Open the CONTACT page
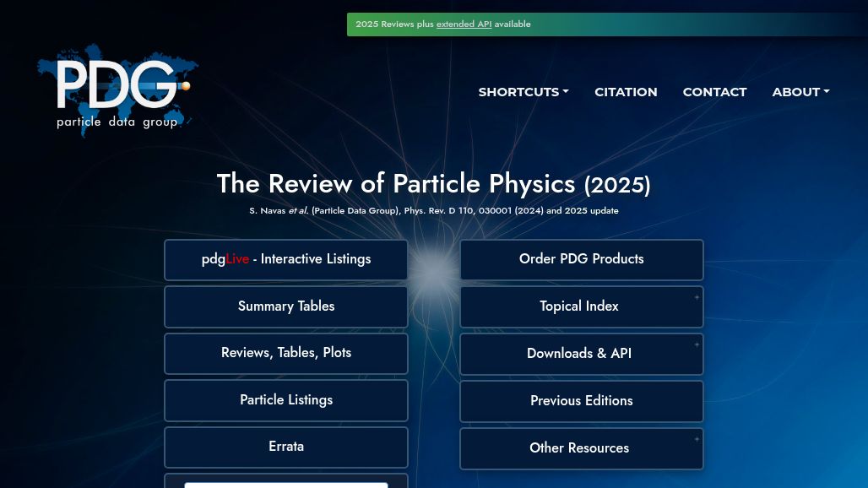The image size is (868, 488). click(714, 92)
